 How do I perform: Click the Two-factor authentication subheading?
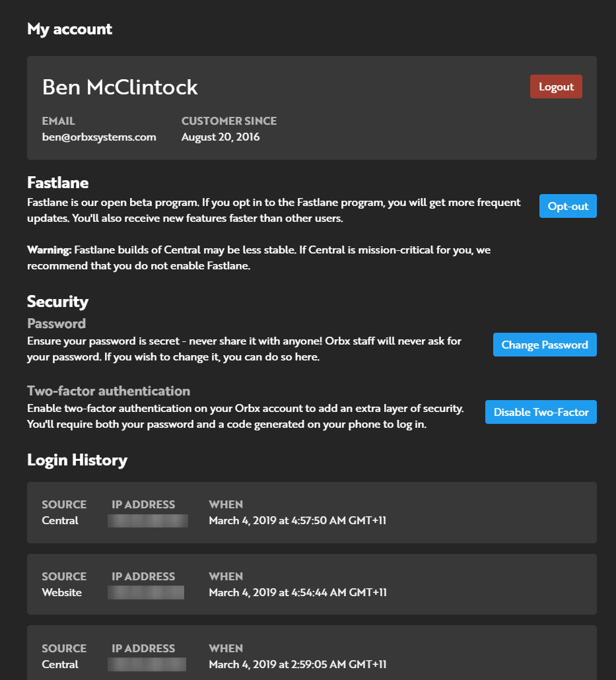pos(108,391)
